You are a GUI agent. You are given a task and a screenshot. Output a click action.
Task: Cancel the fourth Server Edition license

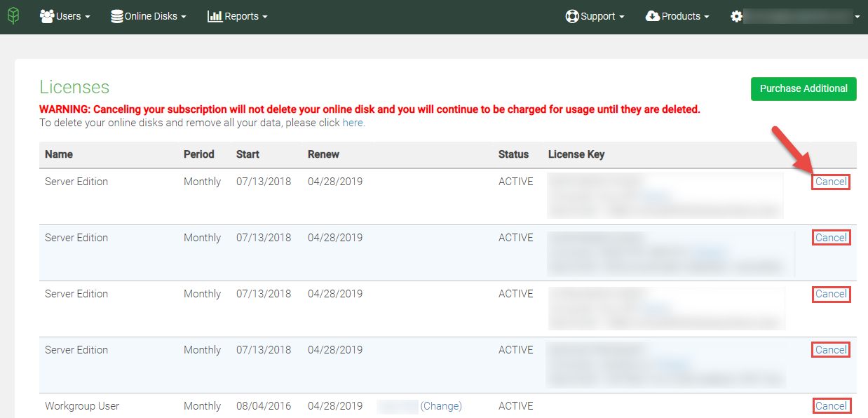830,349
